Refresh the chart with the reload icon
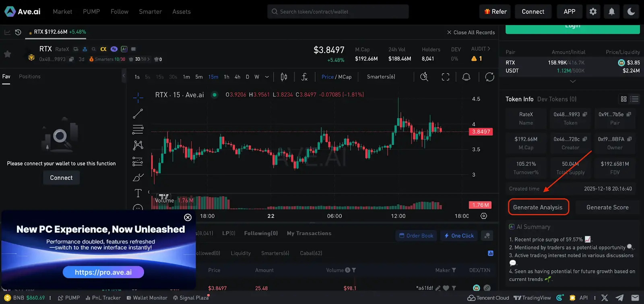This screenshot has height=304, width=644. [x=489, y=77]
